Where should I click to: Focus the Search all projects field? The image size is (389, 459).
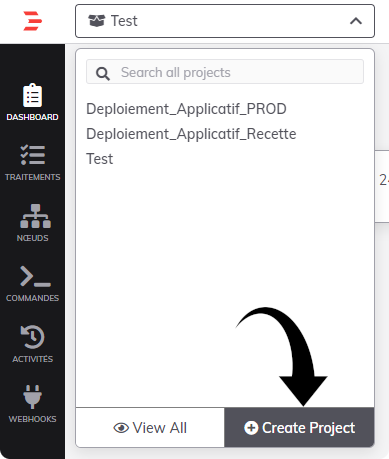point(225,72)
